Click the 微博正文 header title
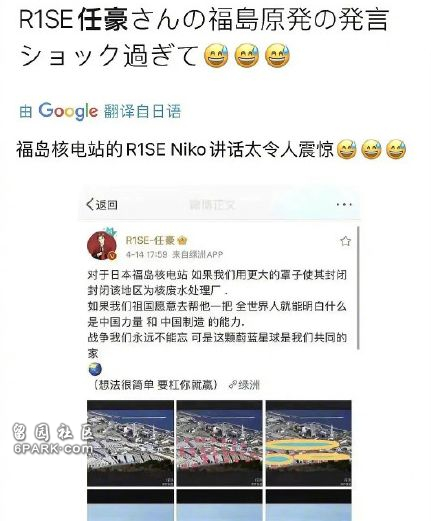Screen dimensions: 431x521 tap(212, 204)
